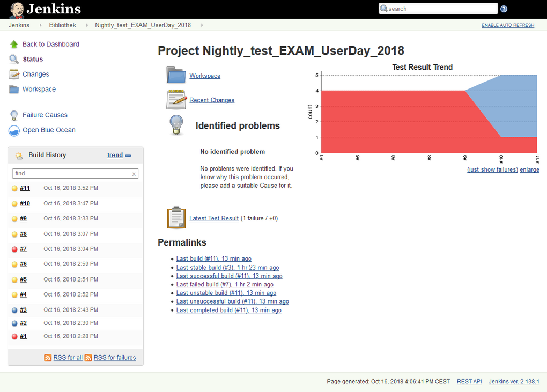Click the RSS for failures feed icon
This screenshot has width=547, height=392.
tap(88, 358)
